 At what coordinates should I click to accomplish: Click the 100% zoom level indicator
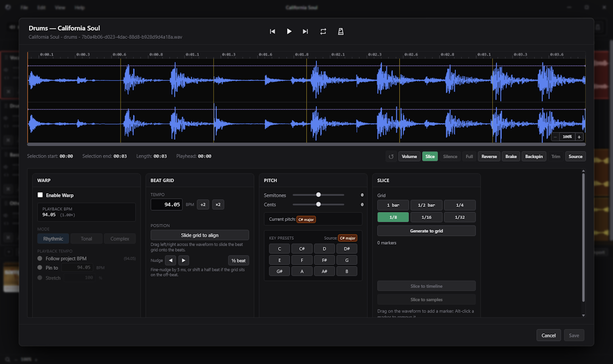pyautogui.click(x=567, y=137)
